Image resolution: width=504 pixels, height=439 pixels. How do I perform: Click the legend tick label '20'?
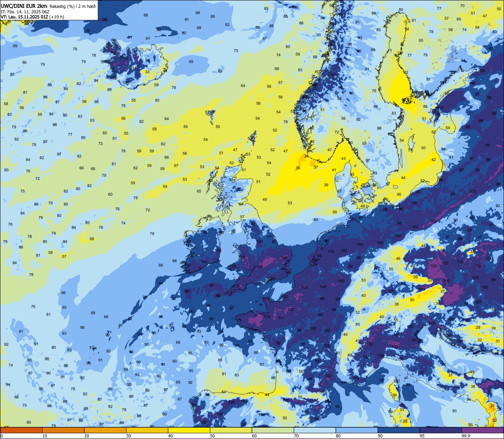(87, 436)
